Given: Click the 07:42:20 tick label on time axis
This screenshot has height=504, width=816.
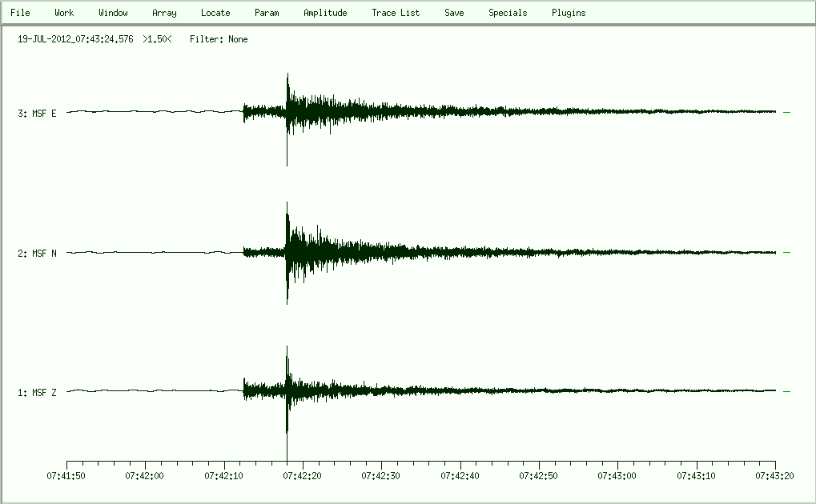Looking at the screenshot, I should pyautogui.click(x=303, y=476).
